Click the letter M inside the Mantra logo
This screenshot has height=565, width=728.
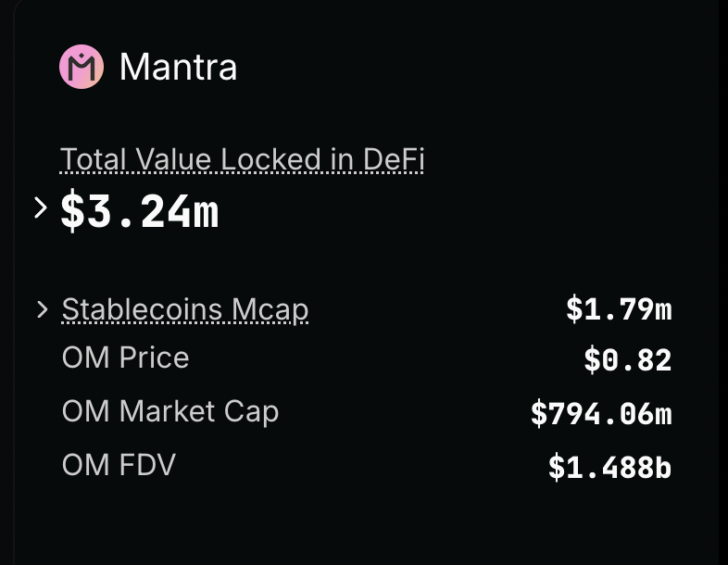(82, 68)
